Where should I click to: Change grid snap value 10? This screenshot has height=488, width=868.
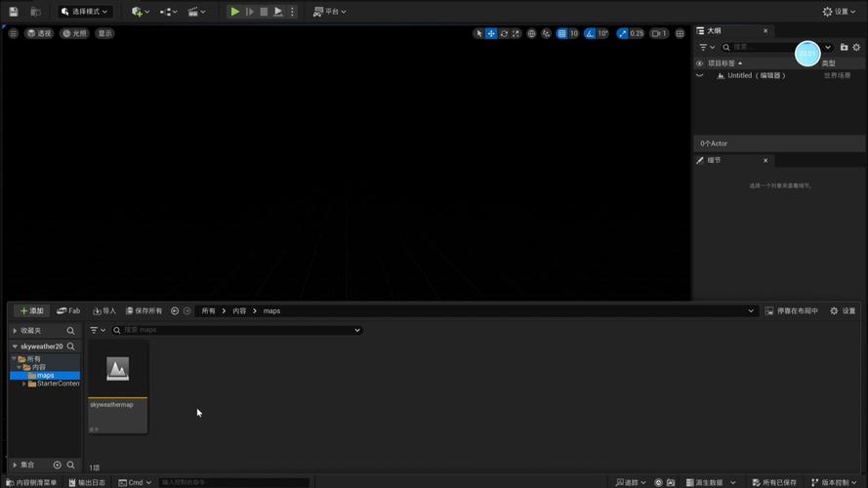coord(574,33)
